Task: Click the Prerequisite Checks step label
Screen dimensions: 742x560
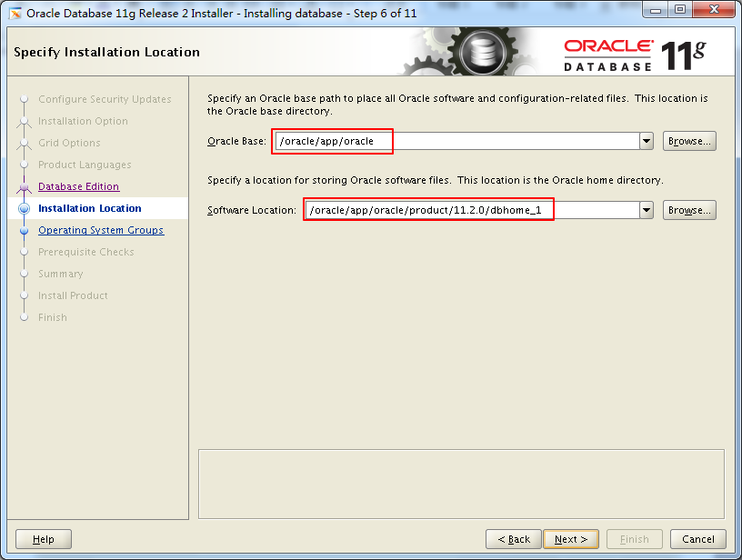Action: [86, 252]
